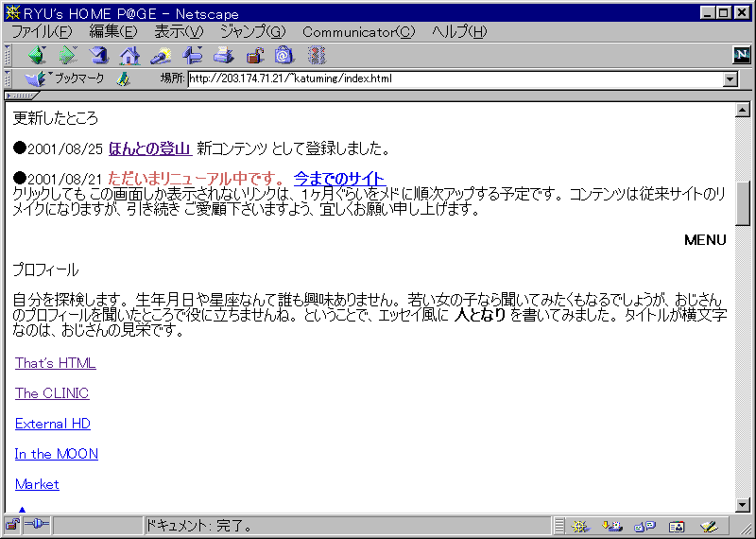Print the page with printer icon
The width and height of the screenshot is (756, 539).
(x=223, y=56)
